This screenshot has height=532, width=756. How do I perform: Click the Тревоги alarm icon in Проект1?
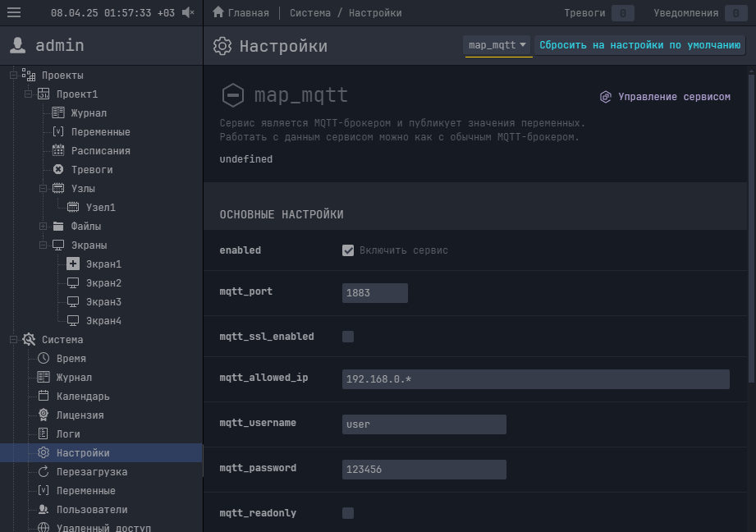tap(58, 170)
